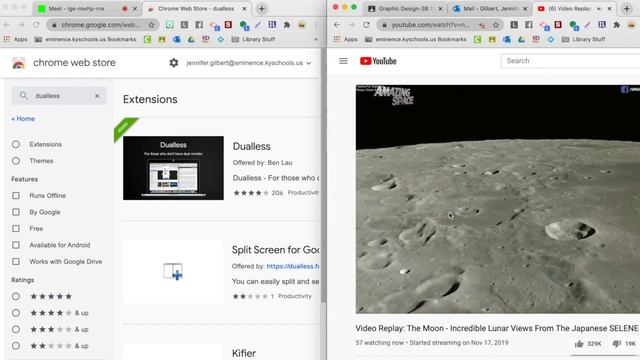640x360 pixels.
Task: Open Extensions puzzle icon in YouTube window
Action: [x=616, y=25]
